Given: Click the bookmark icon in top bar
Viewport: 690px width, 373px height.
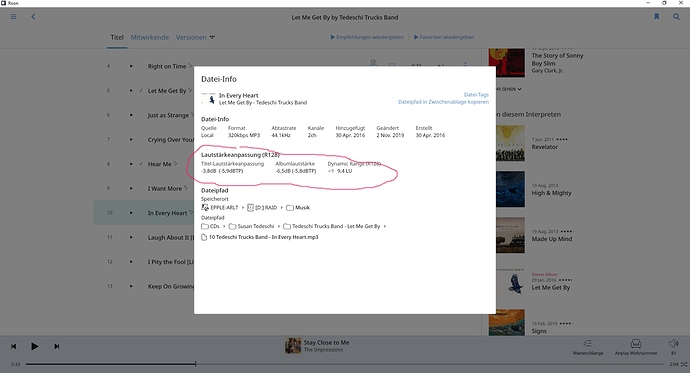Looking at the screenshot, I should pos(657,17).
